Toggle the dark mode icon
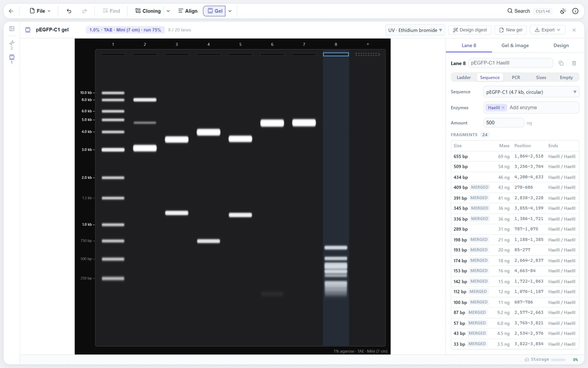 563,11
